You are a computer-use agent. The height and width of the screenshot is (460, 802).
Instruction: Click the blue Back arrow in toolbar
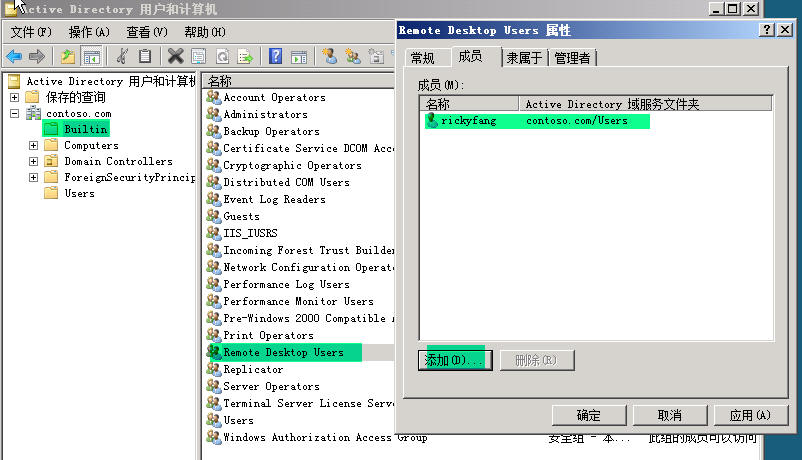click(14, 56)
